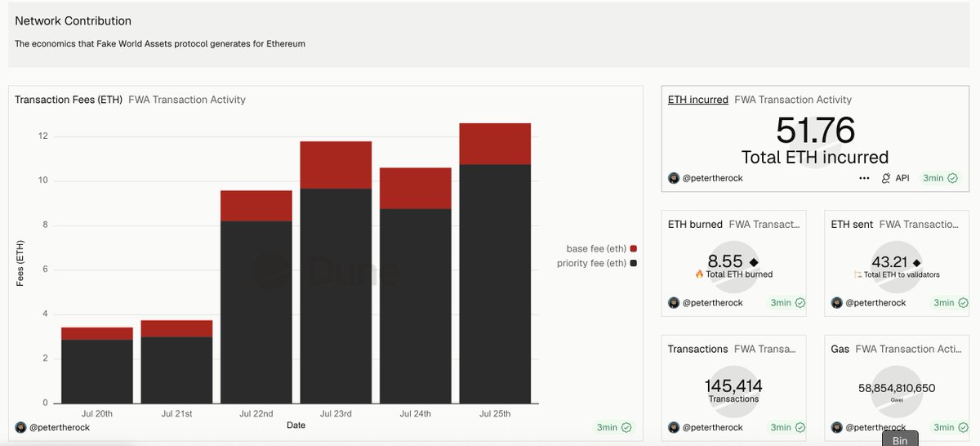Open @petertherock profile on ETH sent card
The width and height of the screenshot is (980, 446).
click(x=875, y=302)
